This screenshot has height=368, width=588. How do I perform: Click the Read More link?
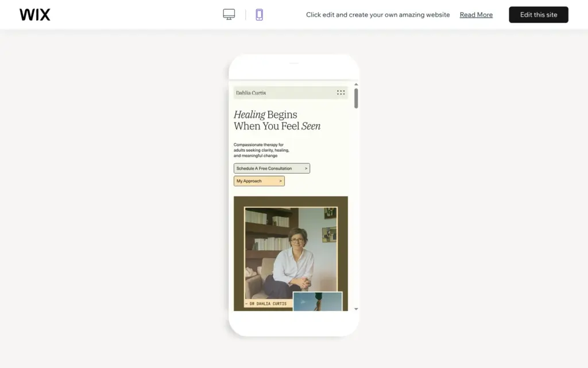[x=476, y=14]
